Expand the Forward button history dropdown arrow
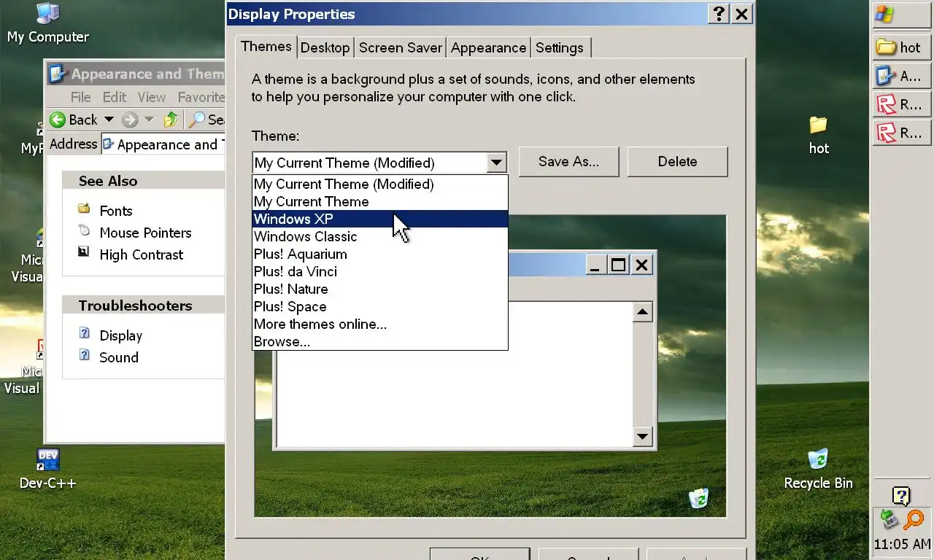Viewport: 934px width, 560px height. point(150,120)
